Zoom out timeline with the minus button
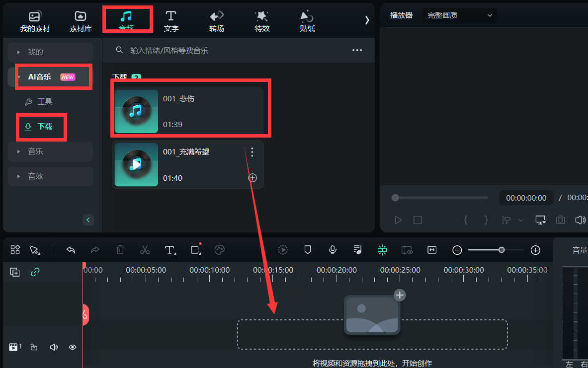Screen dimensions: 588x368 (x=457, y=250)
